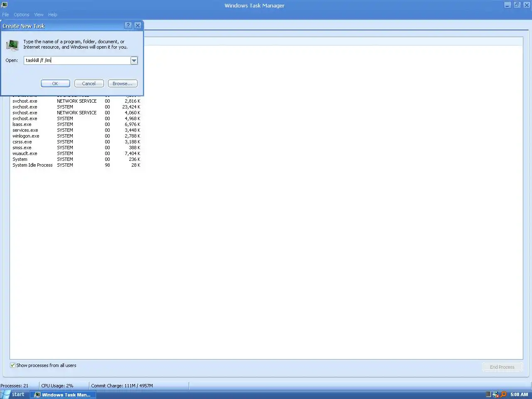Toggle Show processes from all users
This screenshot has height=399, width=532.
pos(12,365)
